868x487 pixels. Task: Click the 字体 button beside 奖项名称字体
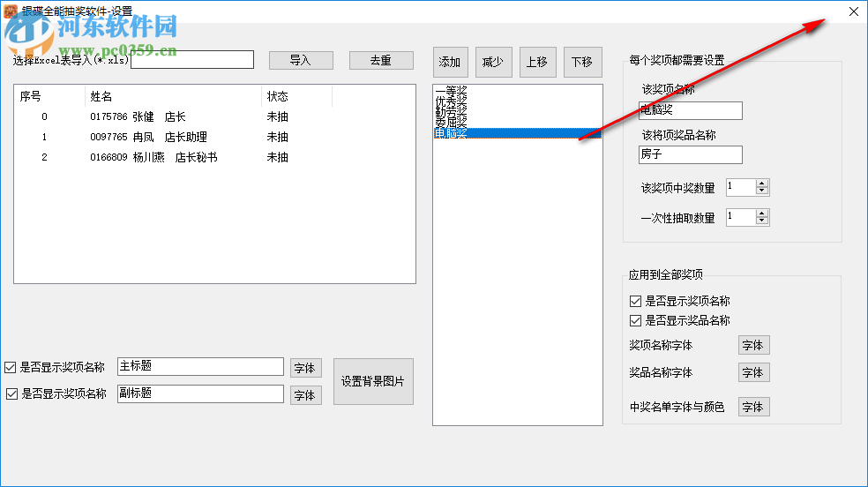pos(754,345)
